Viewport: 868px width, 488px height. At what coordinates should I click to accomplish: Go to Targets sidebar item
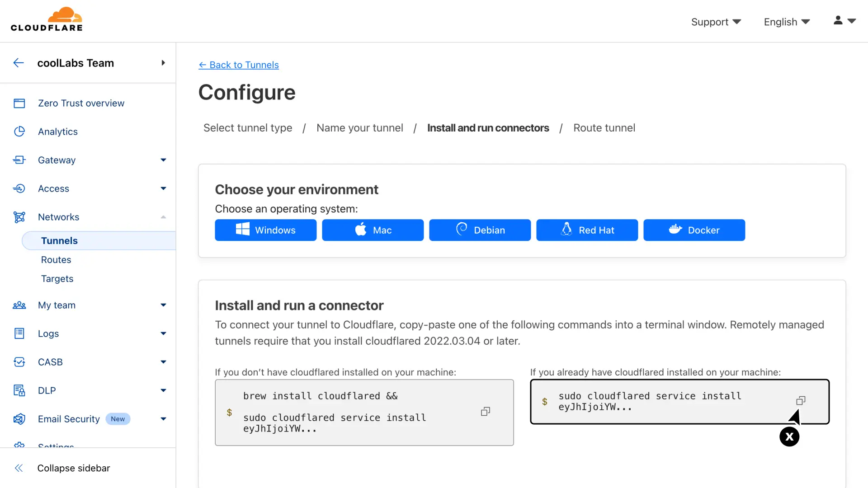coord(57,279)
